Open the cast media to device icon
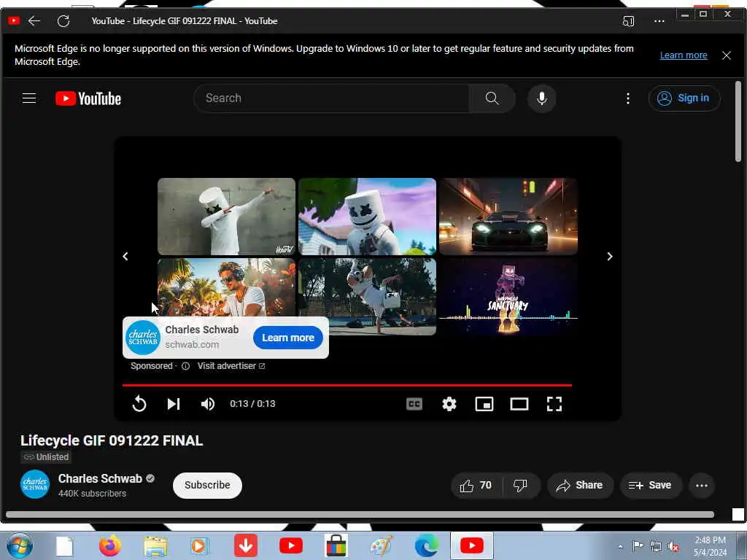The image size is (747, 560). (628, 21)
